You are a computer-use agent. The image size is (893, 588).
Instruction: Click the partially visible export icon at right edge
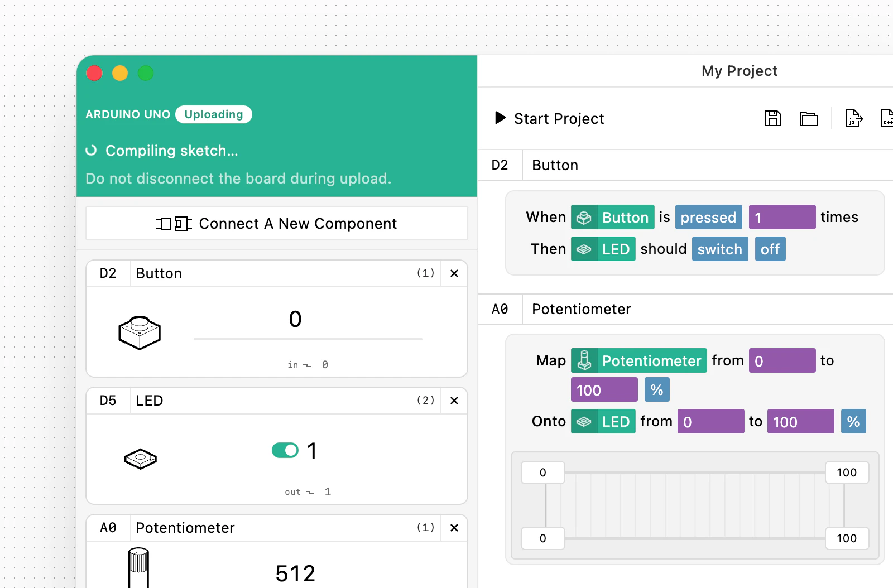pyautogui.click(x=887, y=118)
